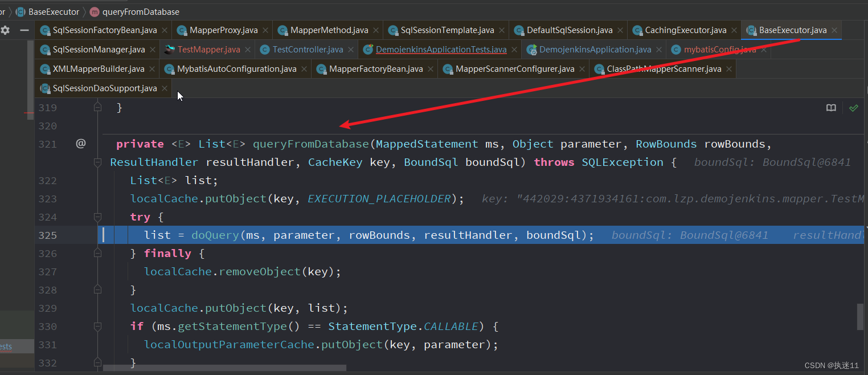The image size is (868, 375).
Task: Close the MapperScannerConfigurer.java tab
Action: point(582,69)
